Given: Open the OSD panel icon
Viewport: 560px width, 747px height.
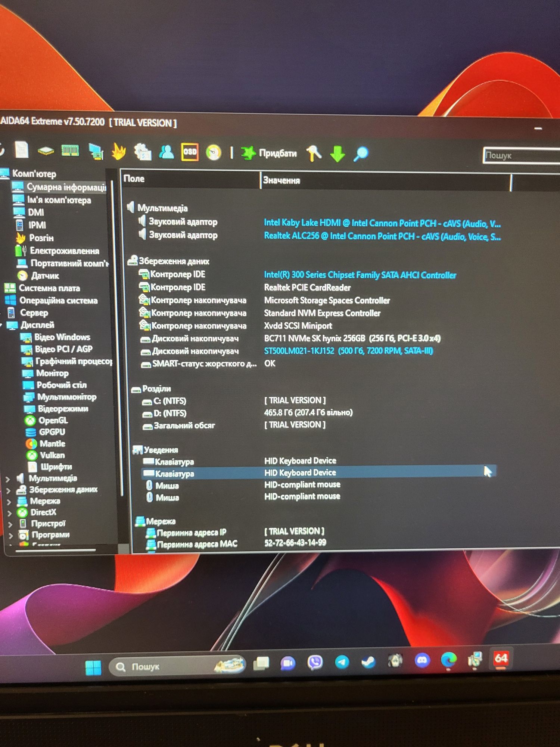Looking at the screenshot, I should tap(190, 152).
